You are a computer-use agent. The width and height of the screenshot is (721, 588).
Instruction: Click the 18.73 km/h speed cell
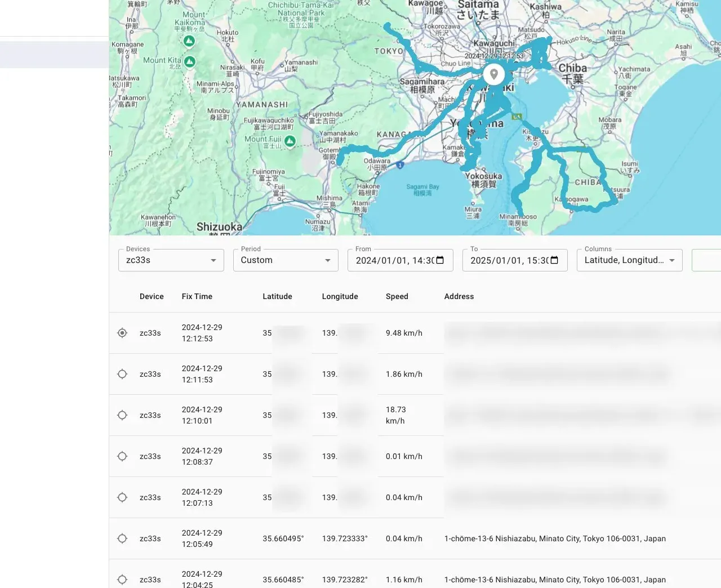(x=396, y=415)
